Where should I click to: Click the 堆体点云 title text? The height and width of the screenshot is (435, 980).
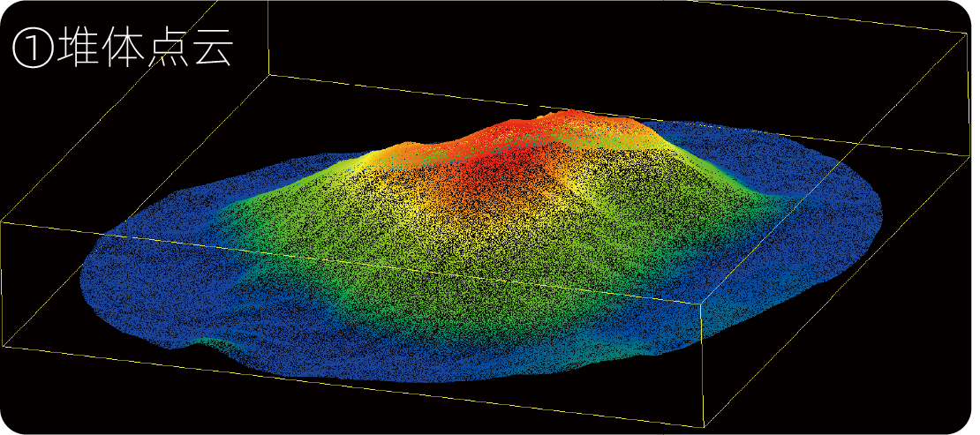(143, 50)
